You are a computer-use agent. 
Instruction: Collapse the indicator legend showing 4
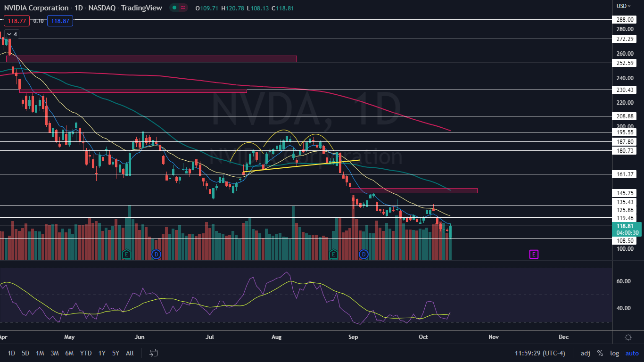point(12,34)
